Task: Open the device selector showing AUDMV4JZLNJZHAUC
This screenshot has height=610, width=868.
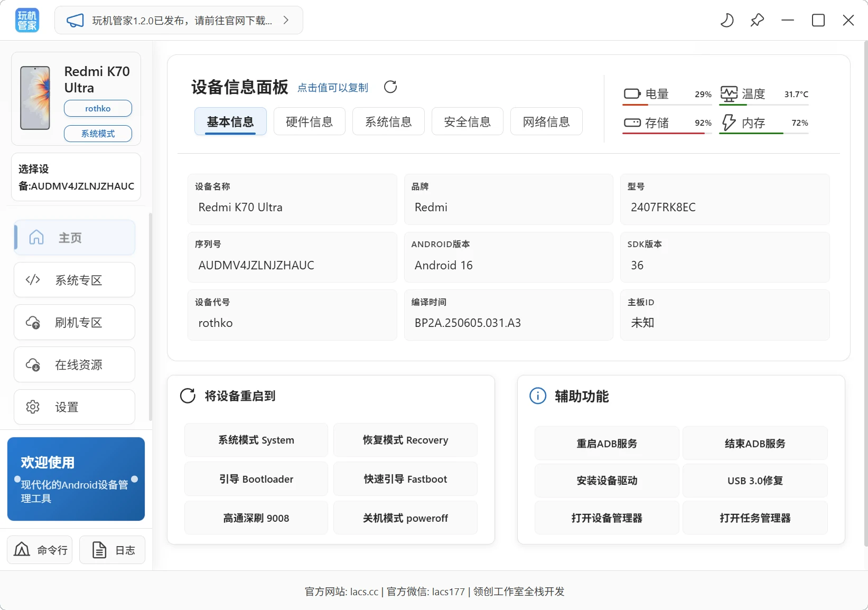Action: [x=76, y=177]
